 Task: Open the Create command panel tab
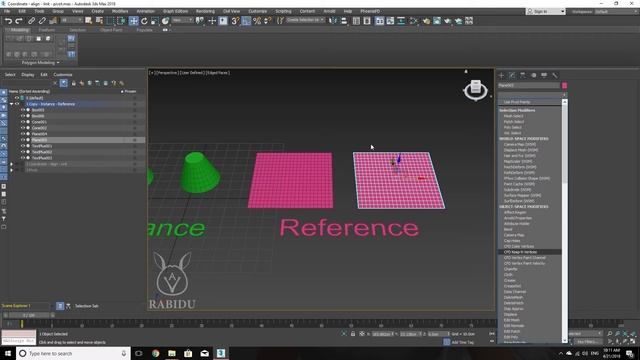tap(502, 75)
